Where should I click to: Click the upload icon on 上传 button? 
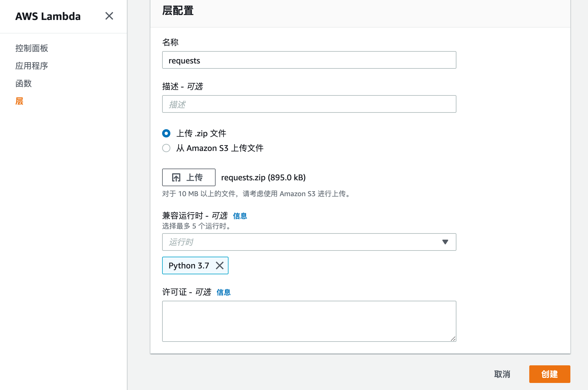pyautogui.click(x=176, y=177)
